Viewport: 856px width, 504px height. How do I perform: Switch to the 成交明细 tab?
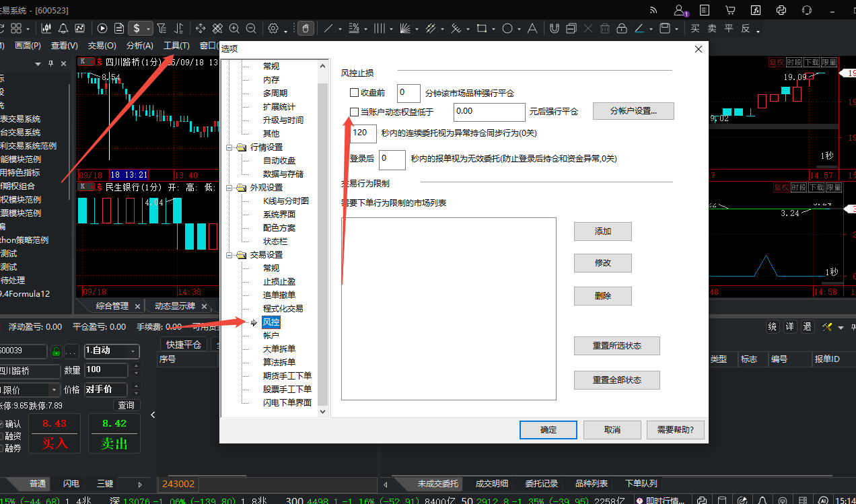pos(492,484)
